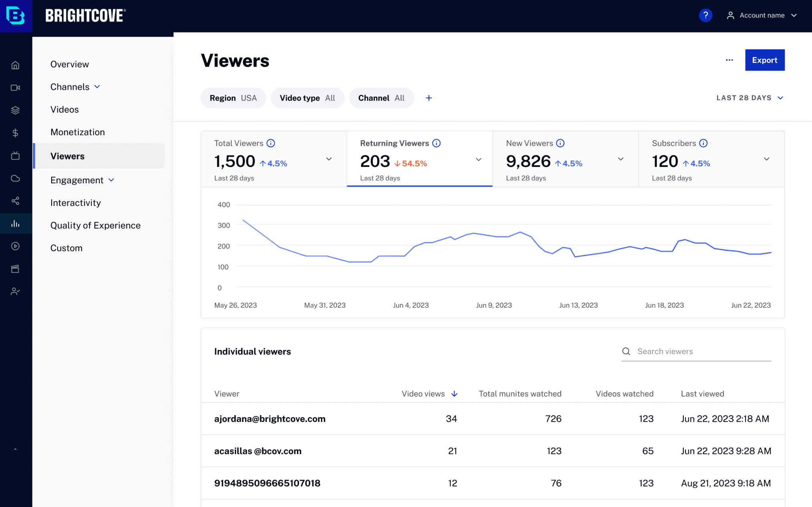Open the Account name dropdown
The image size is (812, 507).
tap(762, 15)
